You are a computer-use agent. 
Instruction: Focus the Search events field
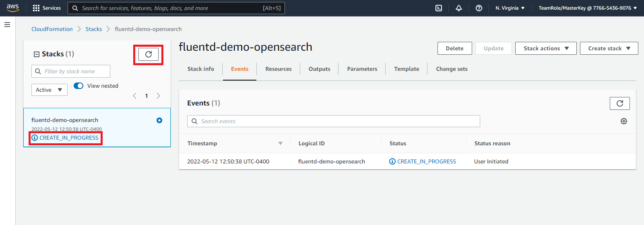[334, 121]
